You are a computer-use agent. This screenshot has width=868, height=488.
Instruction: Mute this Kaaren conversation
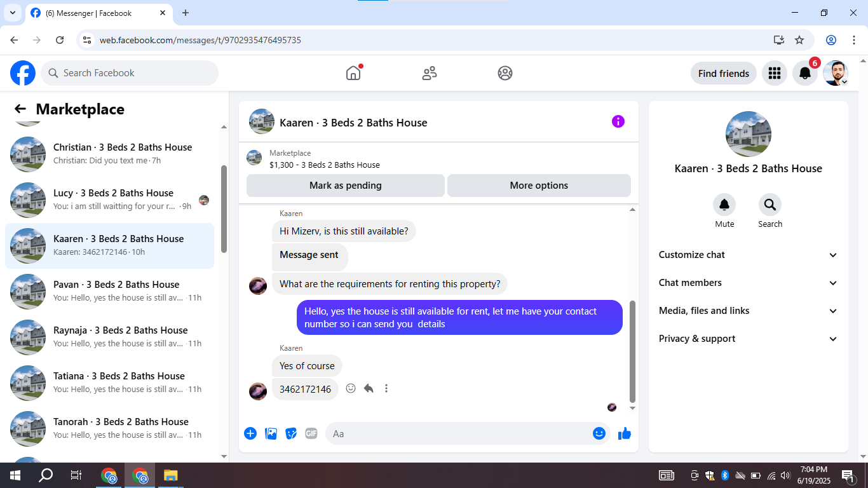pos(724,205)
